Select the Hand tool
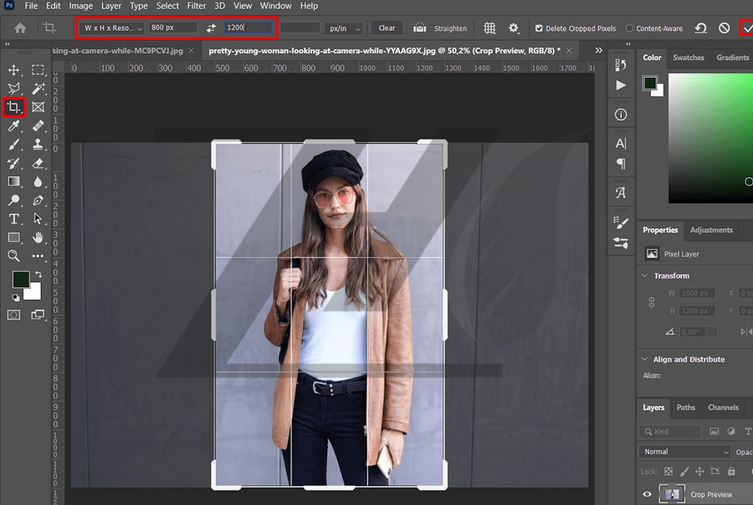Viewport: 753px width, 505px height. click(38, 238)
